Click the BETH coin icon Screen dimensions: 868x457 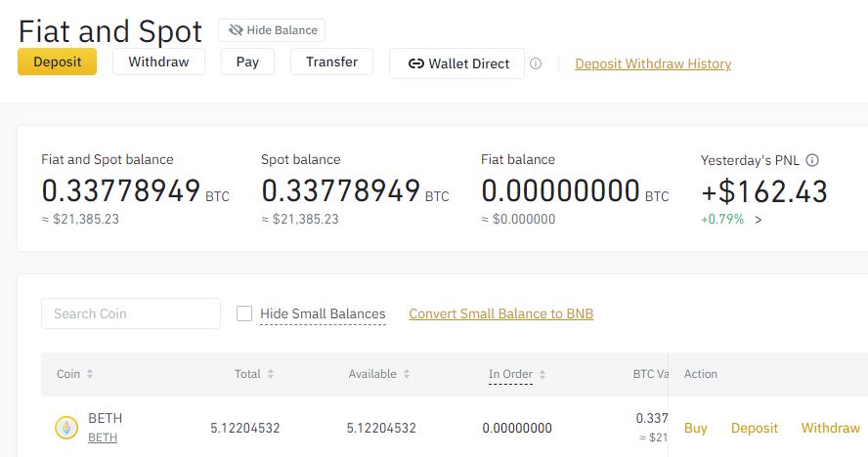tap(66, 428)
